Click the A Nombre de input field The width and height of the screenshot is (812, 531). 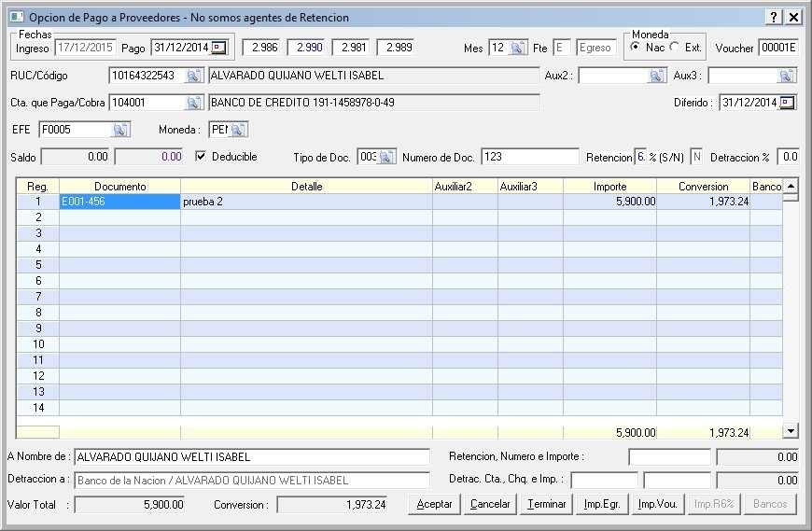pyautogui.click(x=252, y=457)
